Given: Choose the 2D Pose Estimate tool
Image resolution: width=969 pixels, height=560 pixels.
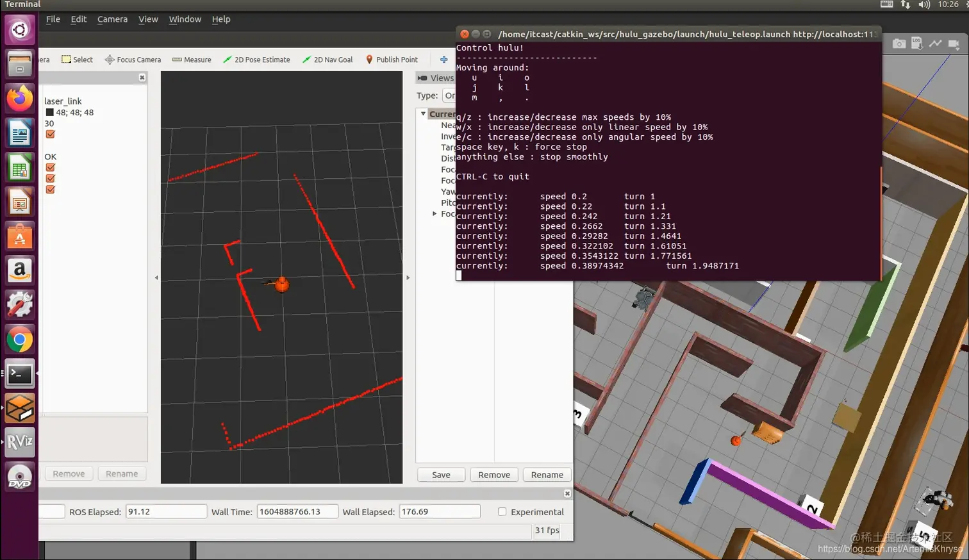Looking at the screenshot, I should coord(256,60).
